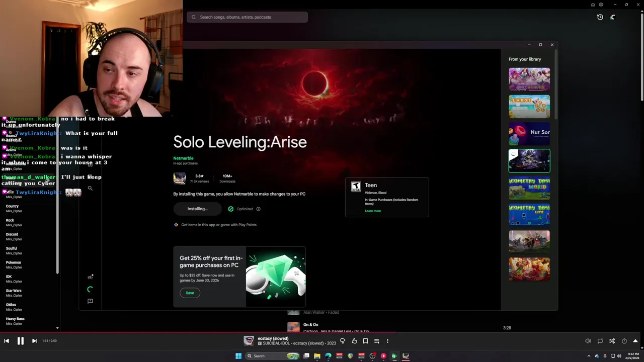Open the Windows Start menu
The width and height of the screenshot is (644, 362).
pyautogui.click(x=238, y=356)
